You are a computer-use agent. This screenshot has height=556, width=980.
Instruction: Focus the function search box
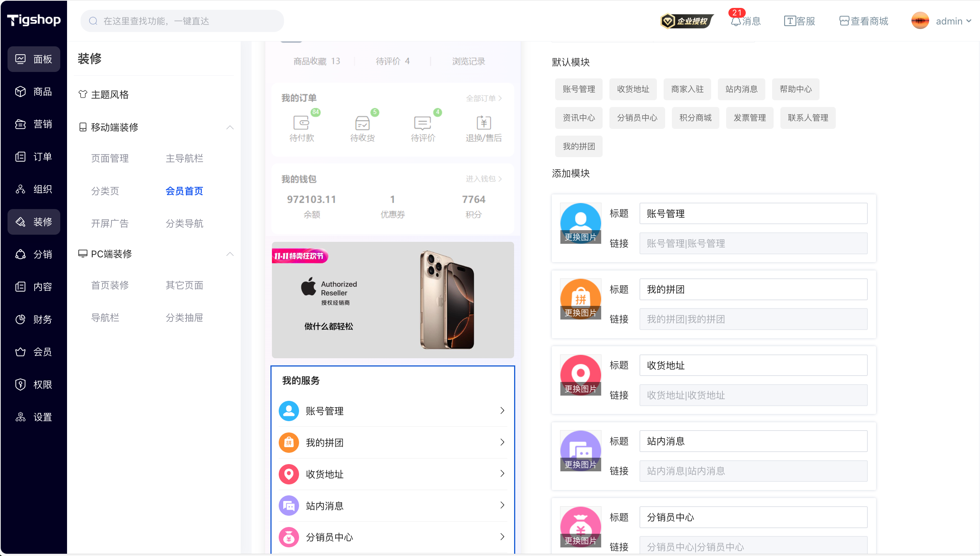pos(182,21)
